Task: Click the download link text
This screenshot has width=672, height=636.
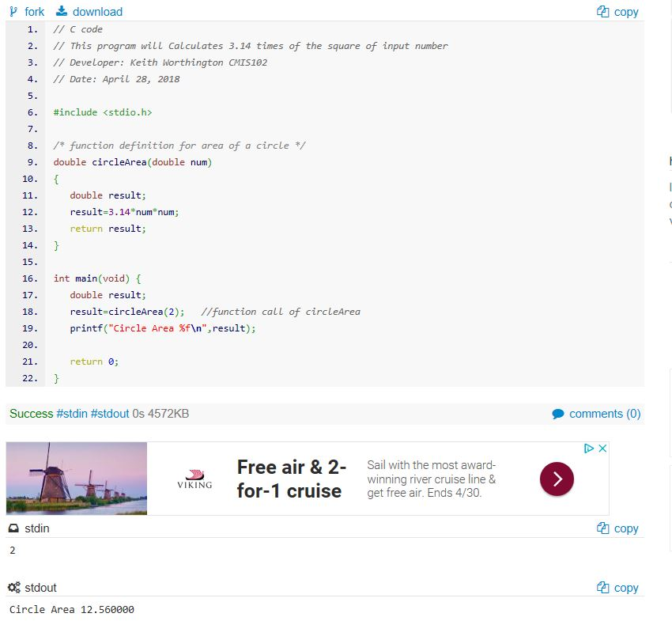Action: [x=97, y=12]
